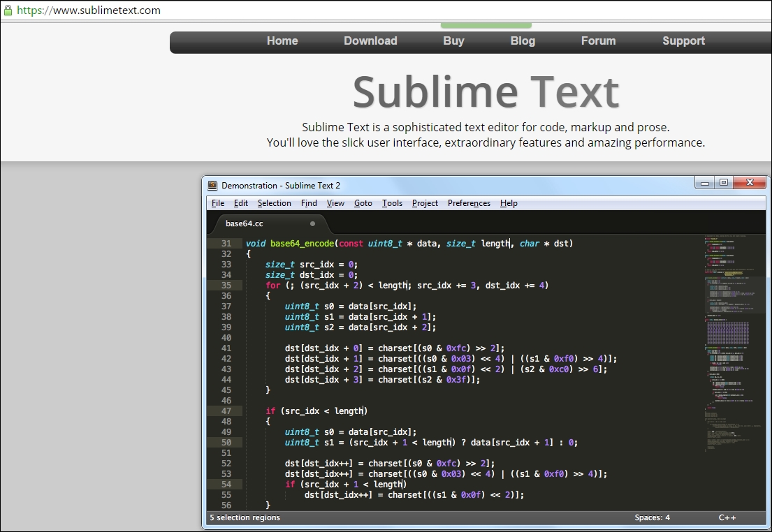Open the Spaces: 4 indentation selector
This screenshot has height=532, width=772.
point(652,517)
